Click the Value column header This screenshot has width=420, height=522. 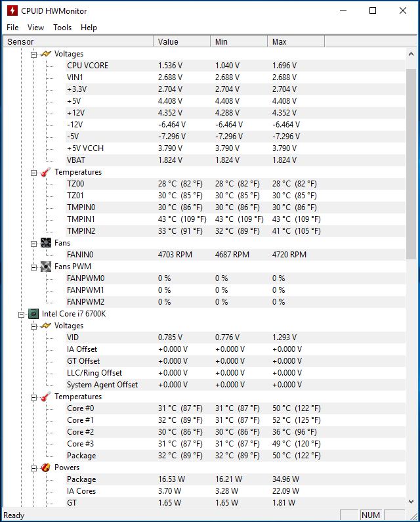click(182, 41)
